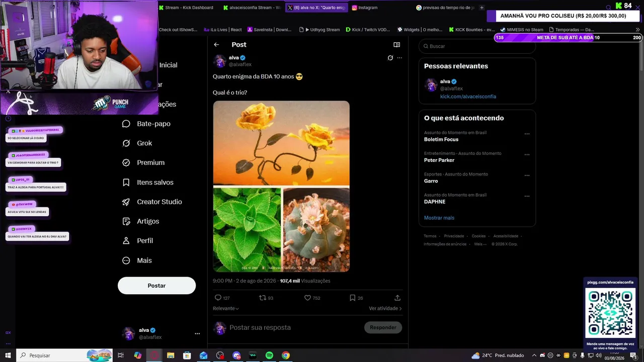Click the Privacidade footer link
644x362 pixels.
point(454,236)
